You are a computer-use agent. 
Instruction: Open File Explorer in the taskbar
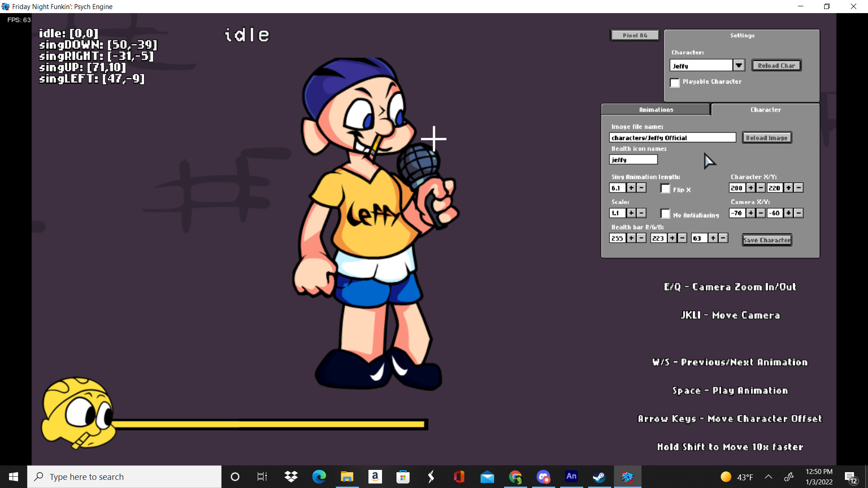[x=347, y=477]
